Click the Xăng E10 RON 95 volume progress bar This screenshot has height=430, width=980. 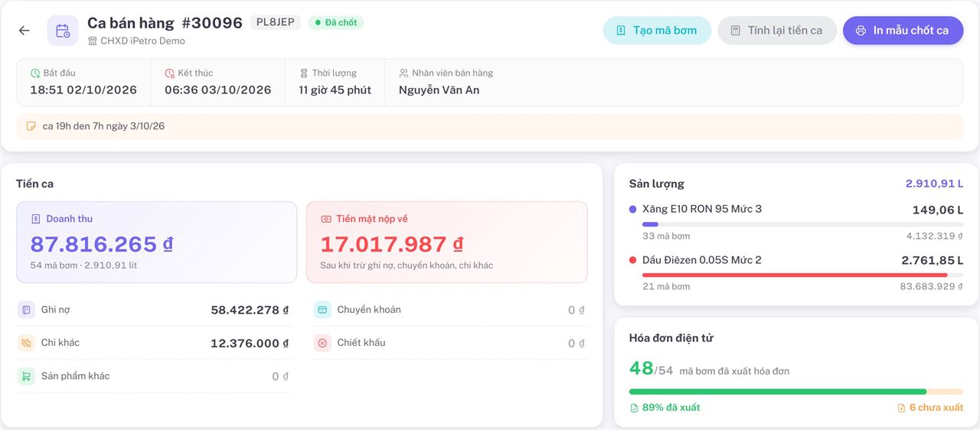pos(802,224)
